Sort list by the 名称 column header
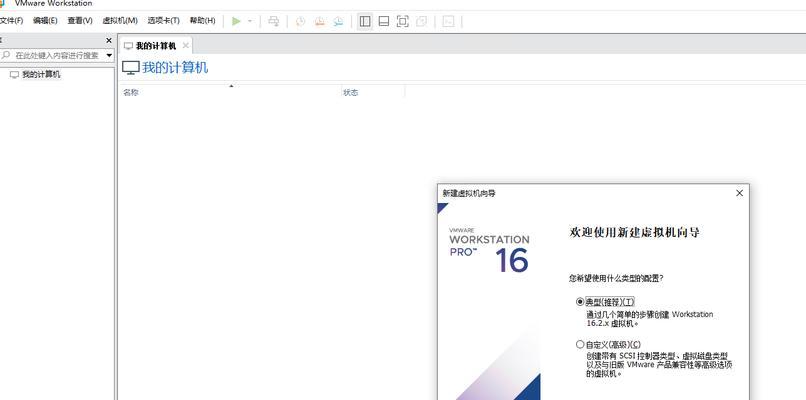The image size is (806, 400). 131,93
